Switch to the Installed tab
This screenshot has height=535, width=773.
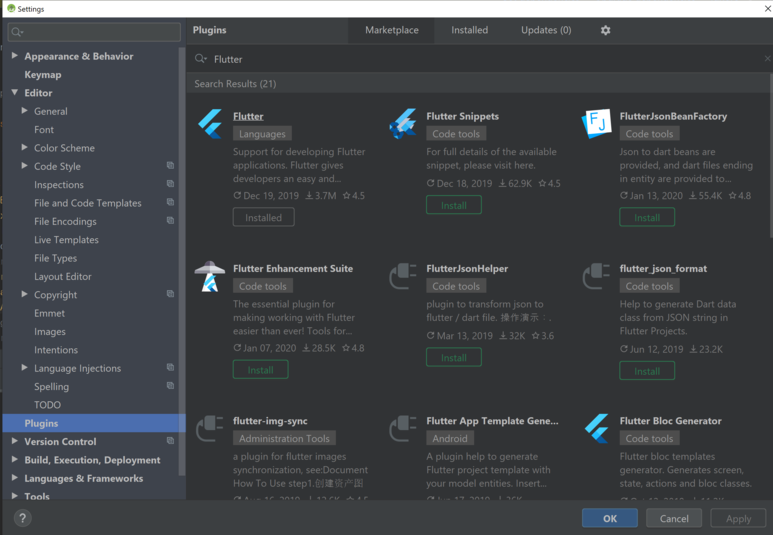point(469,30)
